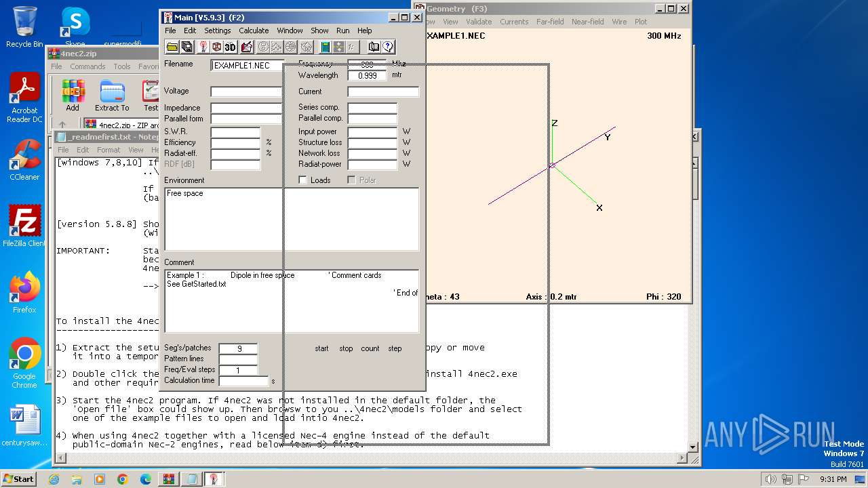Open Tools menu in WinRAR window
This screenshot has height=488, width=868.
122,66
